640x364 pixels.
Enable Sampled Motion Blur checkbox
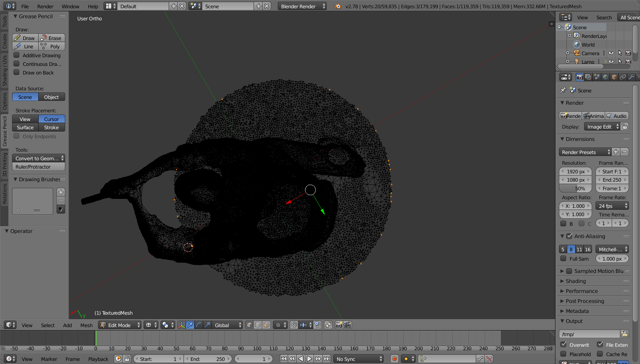coord(569,271)
